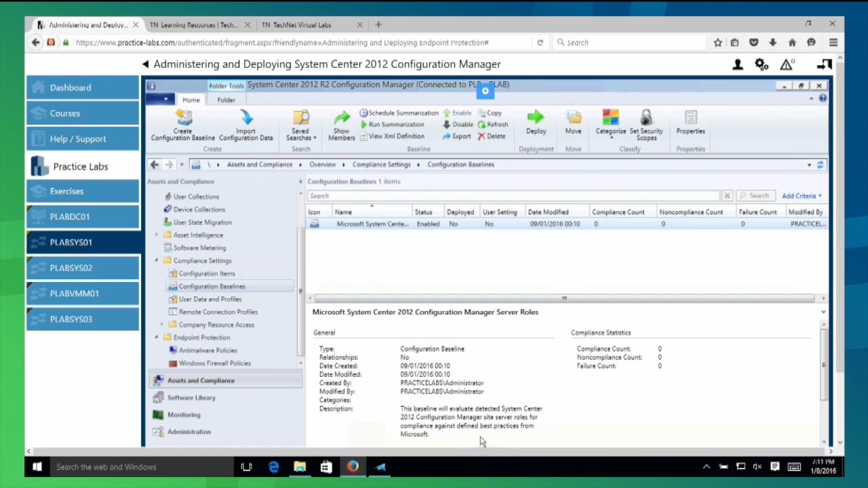Click breadcrumb Compliance Settings
Image resolution: width=868 pixels, height=488 pixels.
[381, 165]
